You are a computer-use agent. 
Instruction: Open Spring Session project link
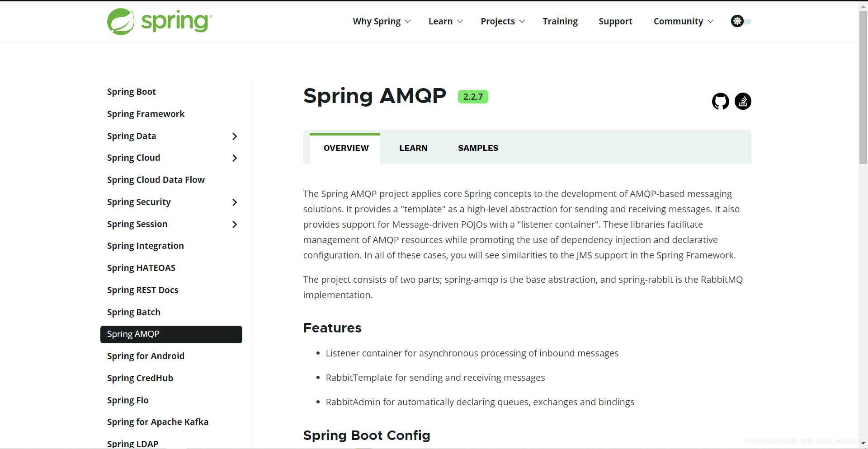point(137,224)
